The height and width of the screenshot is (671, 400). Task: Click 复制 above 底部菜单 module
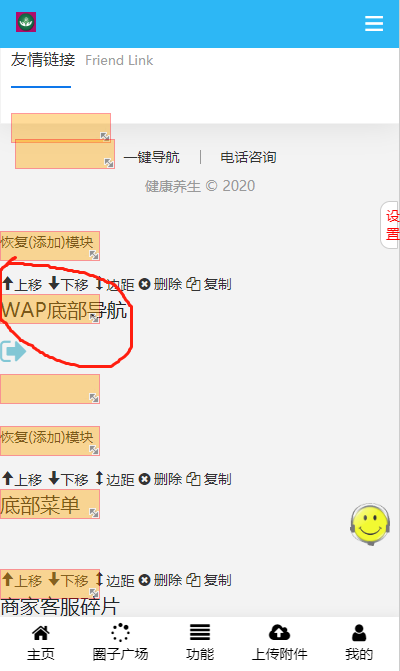tap(209, 479)
